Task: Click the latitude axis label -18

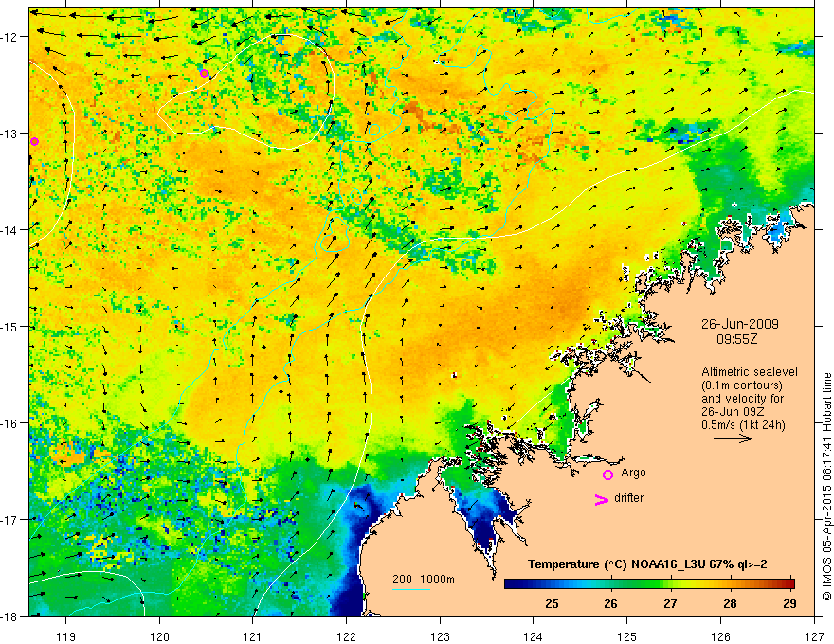Action: 10,617
